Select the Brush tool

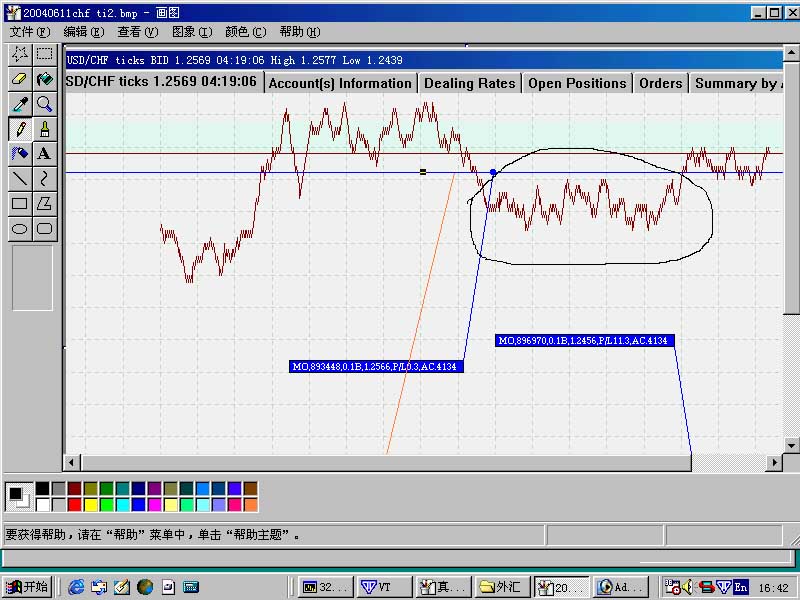(42, 129)
